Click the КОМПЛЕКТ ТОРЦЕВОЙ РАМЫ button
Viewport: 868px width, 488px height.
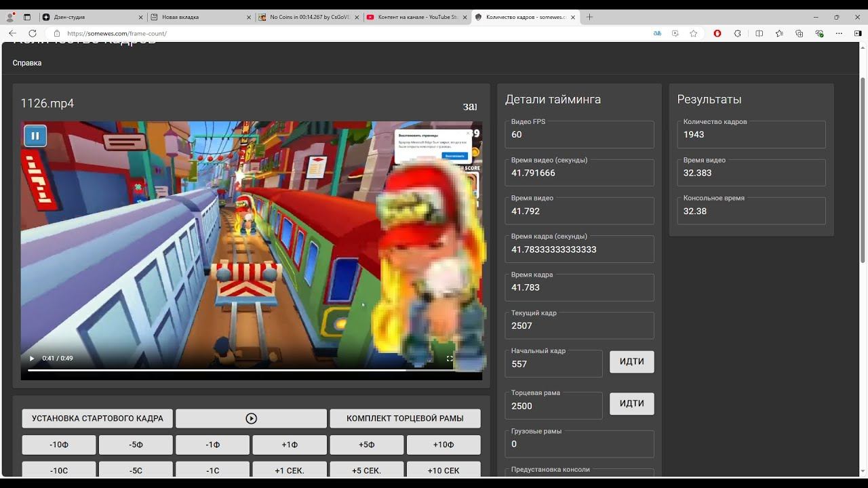405,418
